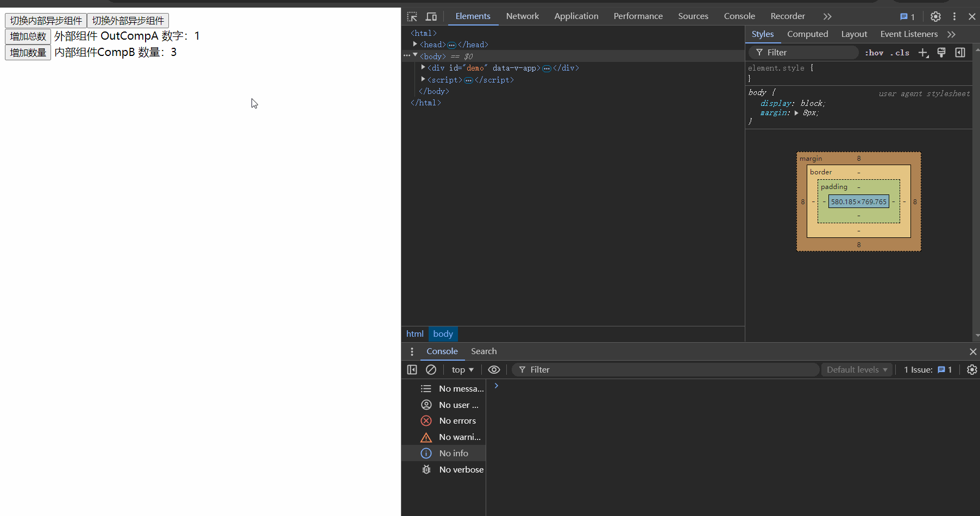Screen dimensions: 980x516
Task: Toggle the console sidebar icon
Action: [x=412, y=370]
